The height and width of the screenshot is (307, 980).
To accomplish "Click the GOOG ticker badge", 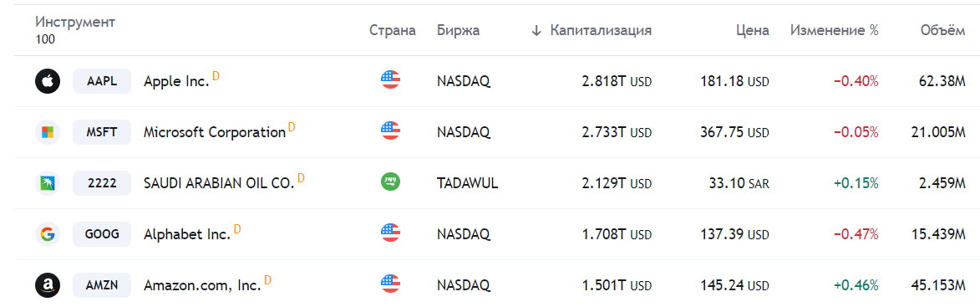I will pyautogui.click(x=102, y=234).
